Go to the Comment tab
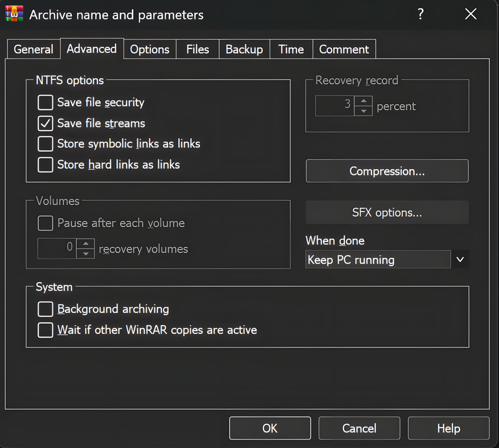The width and height of the screenshot is (499, 448). [x=344, y=49]
